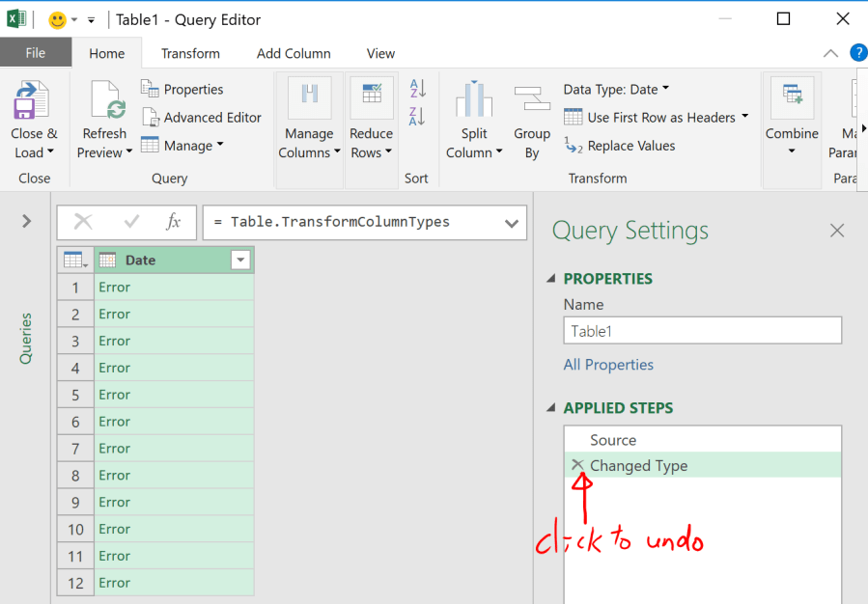Expand the Queries navigation pane
Viewport: 868px width, 604px height.
(26, 222)
